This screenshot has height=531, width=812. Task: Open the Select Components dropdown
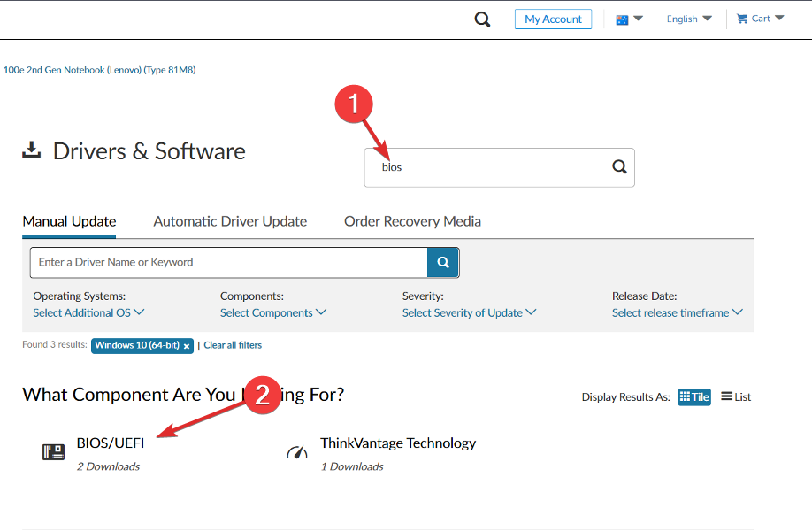pos(272,312)
